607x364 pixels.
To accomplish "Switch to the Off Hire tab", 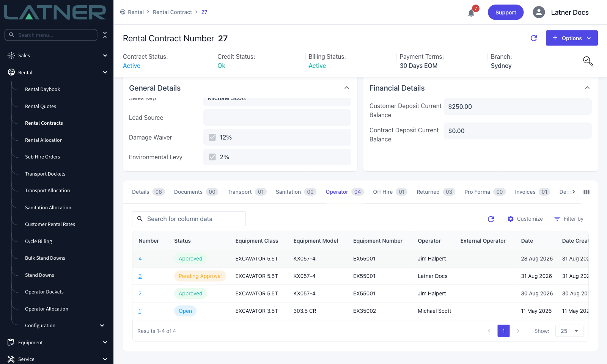I will [x=390, y=192].
